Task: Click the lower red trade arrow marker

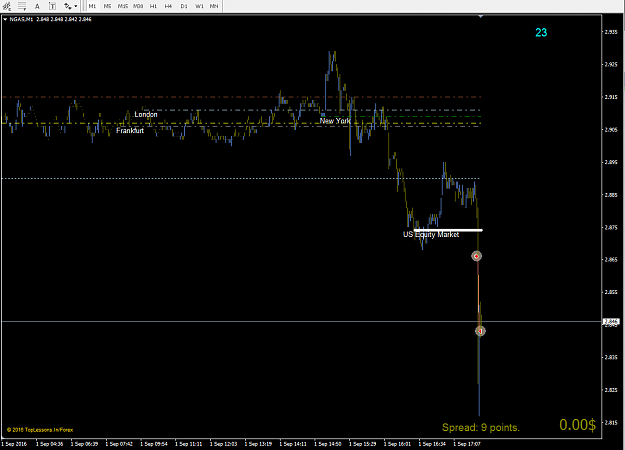Action: click(480, 331)
